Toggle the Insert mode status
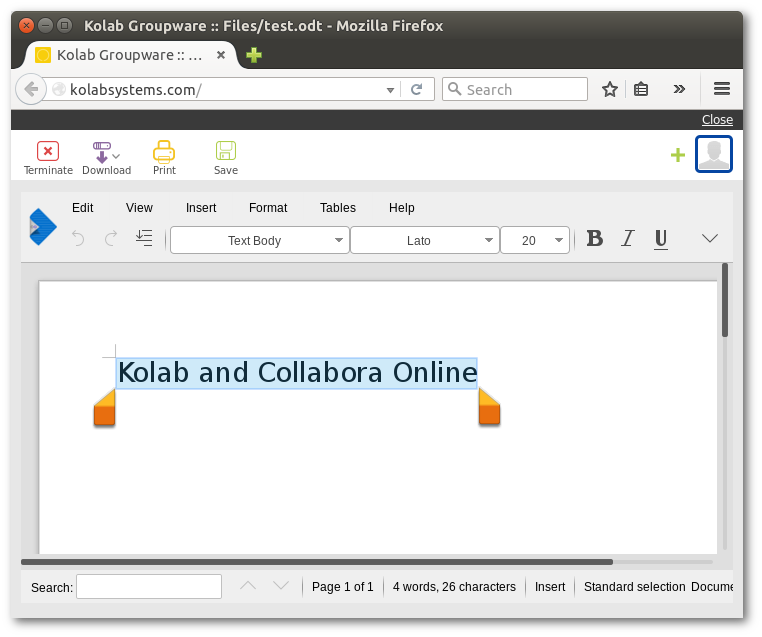This screenshot has width=762, height=637. (x=550, y=587)
